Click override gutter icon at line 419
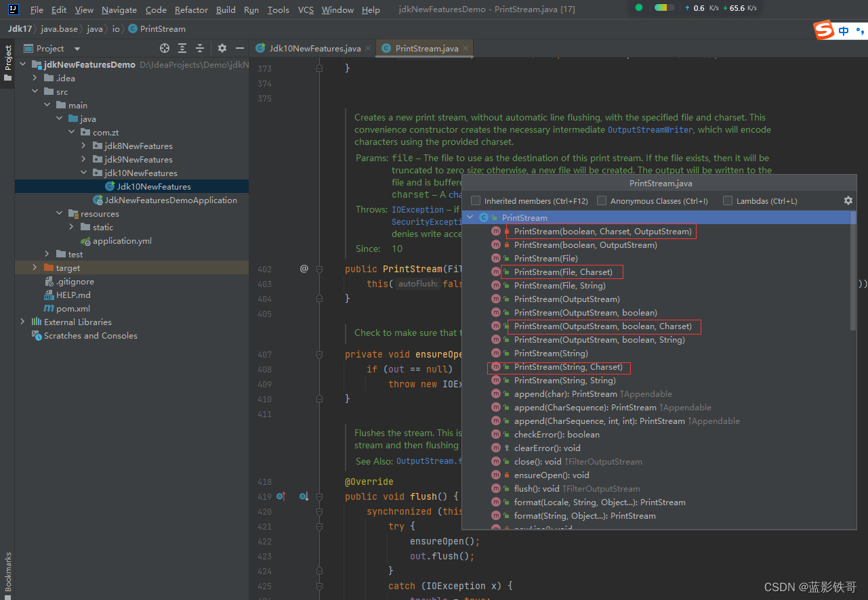This screenshot has height=600, width=868. [281, 496]
